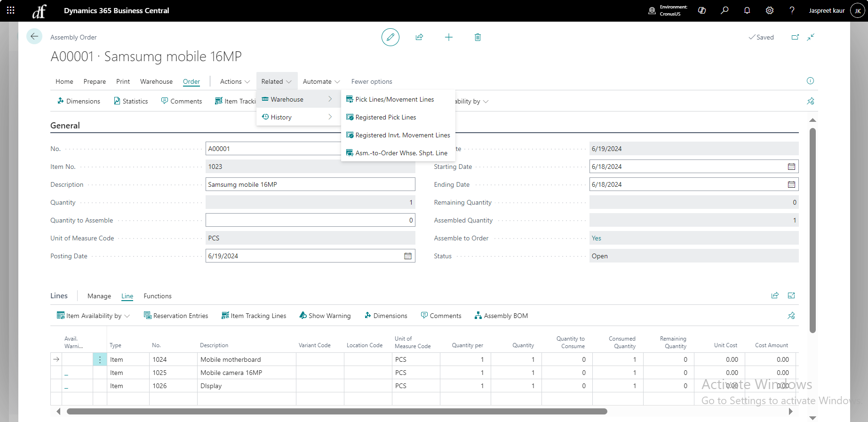
Task: Click the plus icon to create new order
Action: (x=448, y=37)
